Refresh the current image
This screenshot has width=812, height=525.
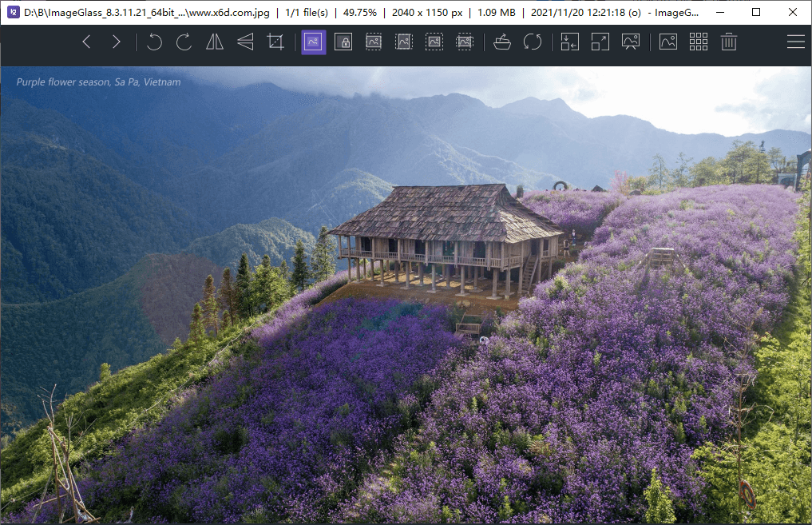pyautogui.click(x=533, y=42)
